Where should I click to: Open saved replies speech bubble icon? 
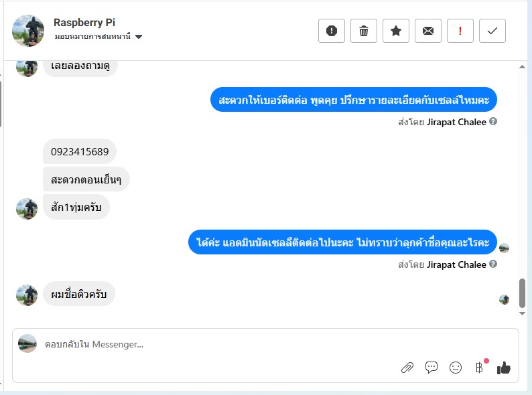point(431,367)
